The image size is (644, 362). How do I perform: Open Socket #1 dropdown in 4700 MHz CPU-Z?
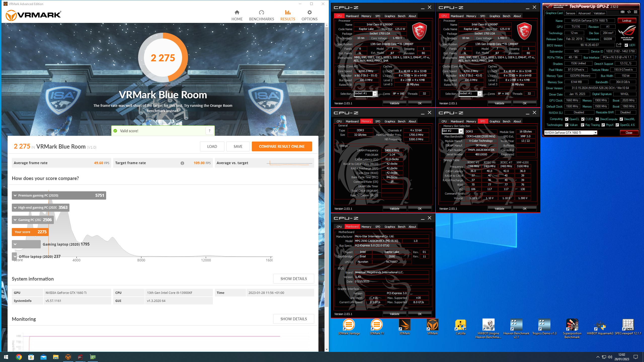click(x=479, y=94)
